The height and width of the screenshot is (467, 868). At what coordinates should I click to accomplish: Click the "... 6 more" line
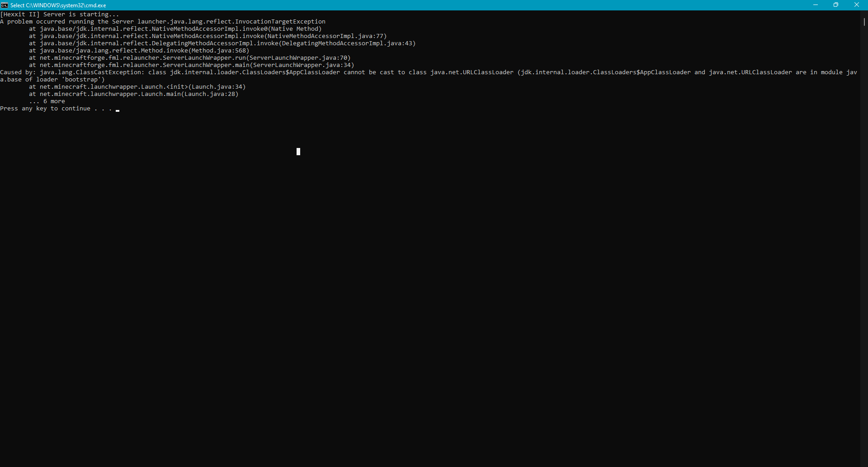click(47, 101)
